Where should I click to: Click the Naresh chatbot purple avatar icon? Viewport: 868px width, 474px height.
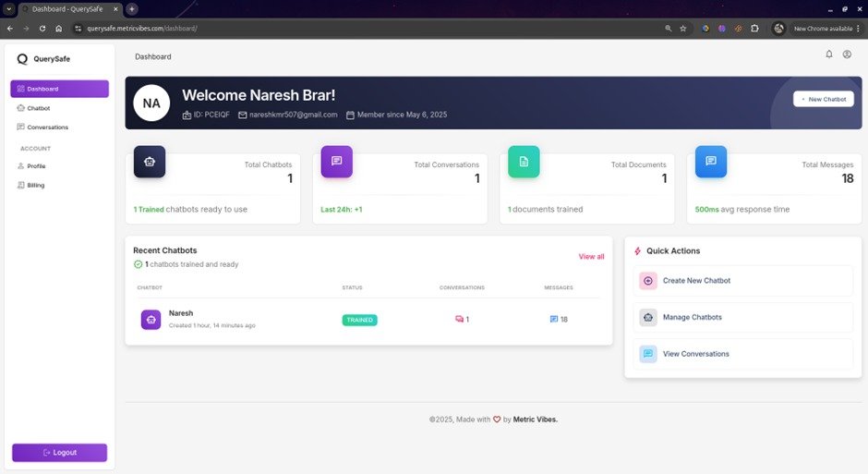coord(151,320)
